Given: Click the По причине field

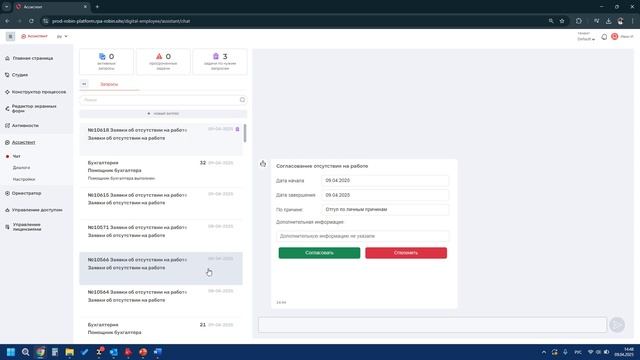Looking at the screenshot, I should coord(385,209).
